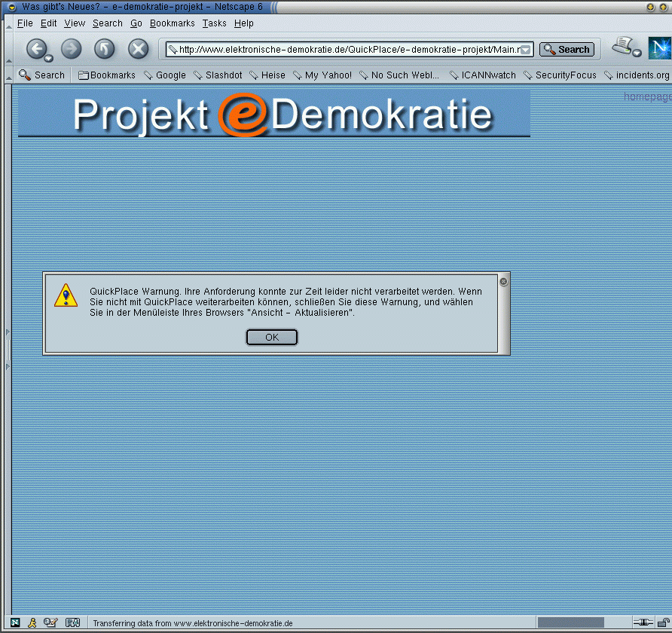Toggle online/offline with the plug icon

tap(643, 622)
